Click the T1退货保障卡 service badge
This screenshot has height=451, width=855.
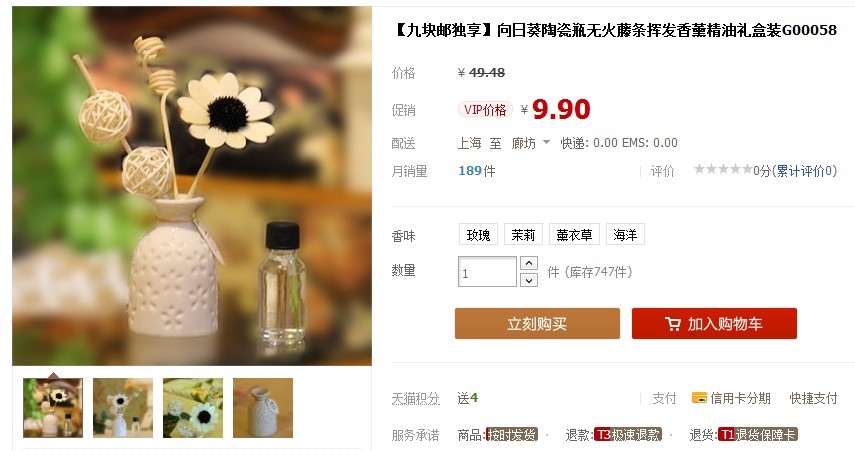[x=757, y=435]
